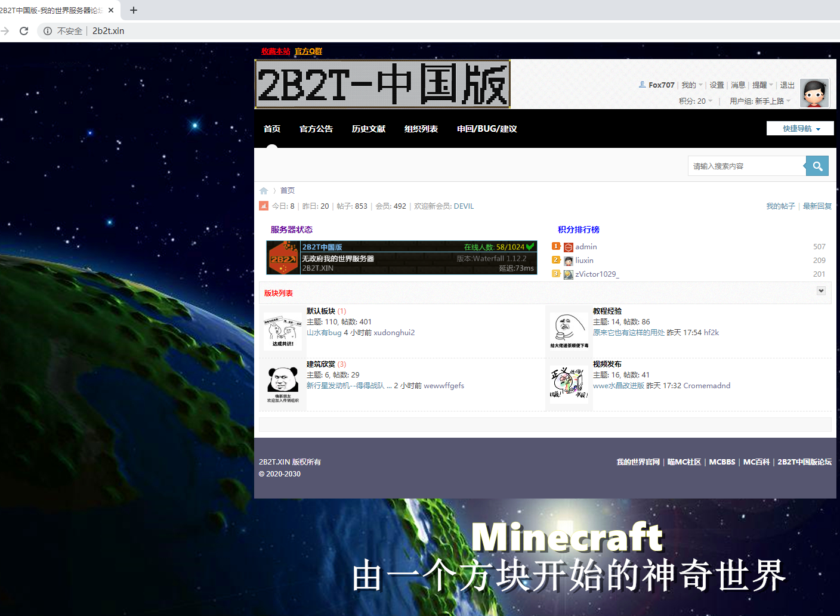This screenshot has height=616, width=840.
Task: Click the site info icon beside 不安全
Action: point(48,31)
